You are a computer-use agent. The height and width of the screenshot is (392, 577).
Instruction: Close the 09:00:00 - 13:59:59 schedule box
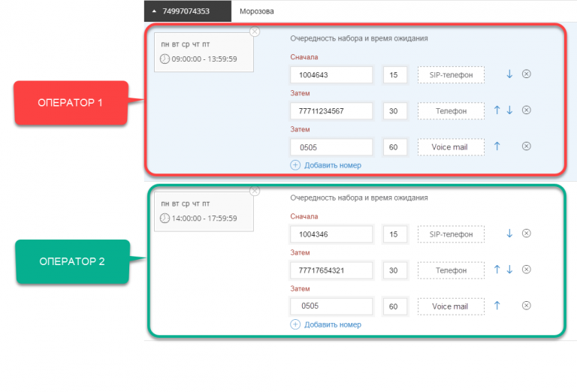[255, 32]
